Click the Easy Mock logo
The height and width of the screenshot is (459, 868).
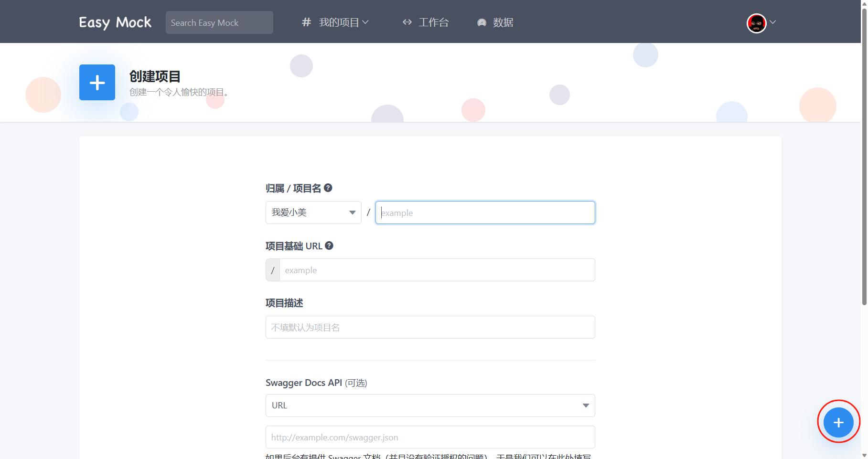pos(115,22)
